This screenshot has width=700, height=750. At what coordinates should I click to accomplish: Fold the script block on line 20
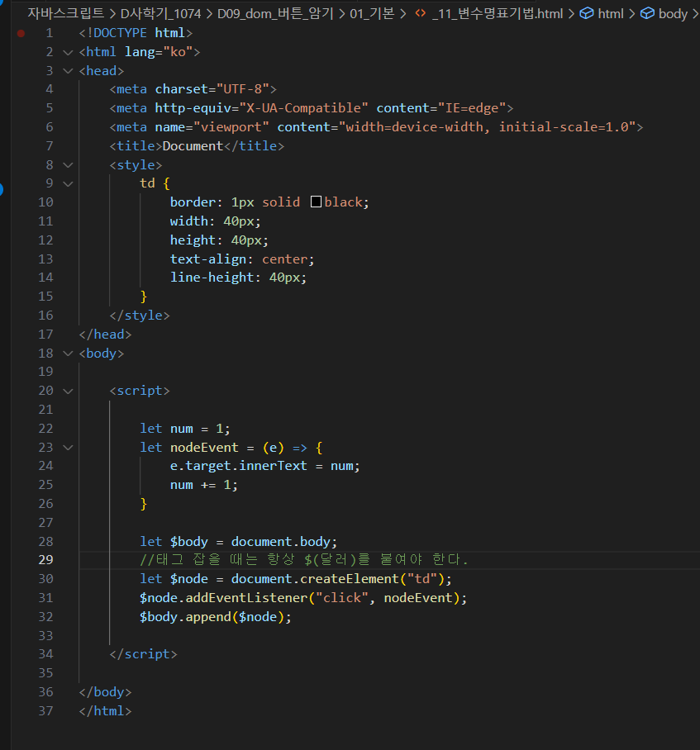68,391
